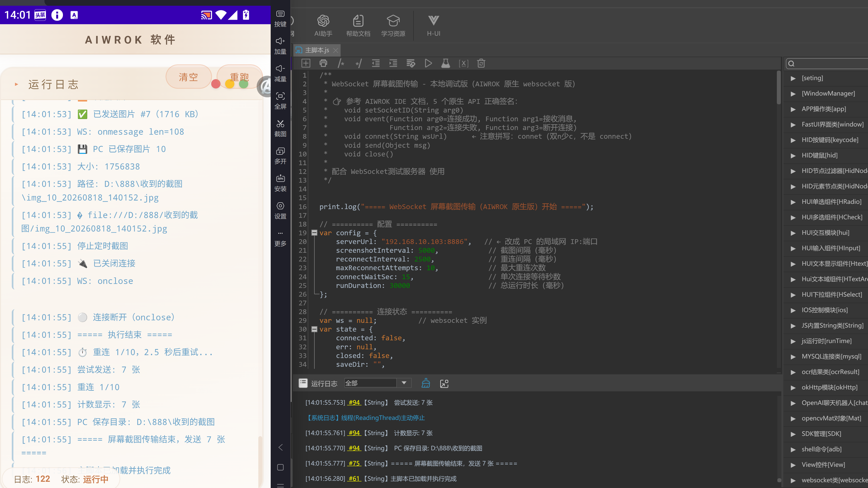
Task: Expand HUI交互模块[hui] node
Action: coord(793,233)
